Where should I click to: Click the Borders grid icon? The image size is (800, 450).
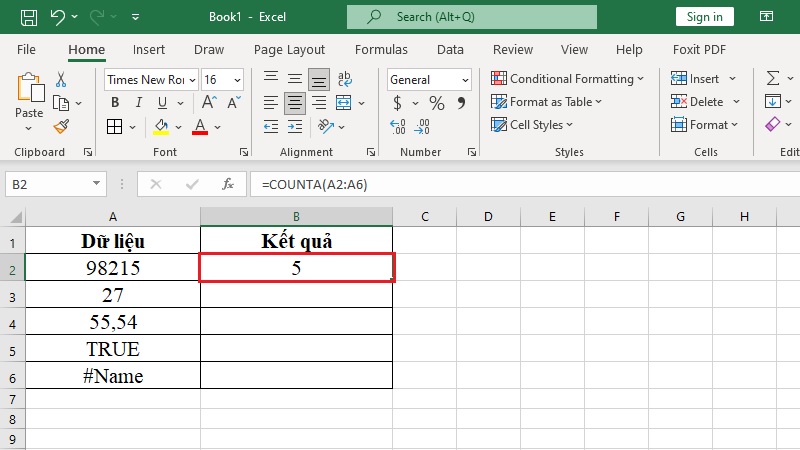click(114, 127)
